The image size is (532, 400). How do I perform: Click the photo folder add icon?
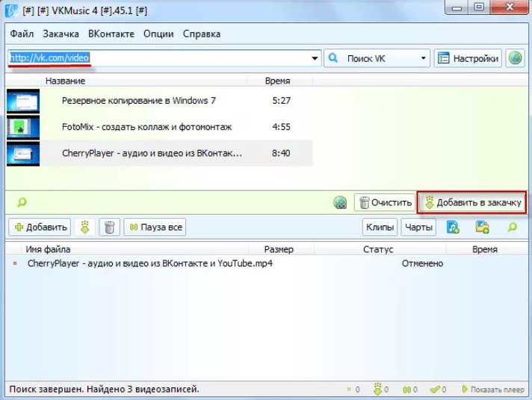click(483, 227)
